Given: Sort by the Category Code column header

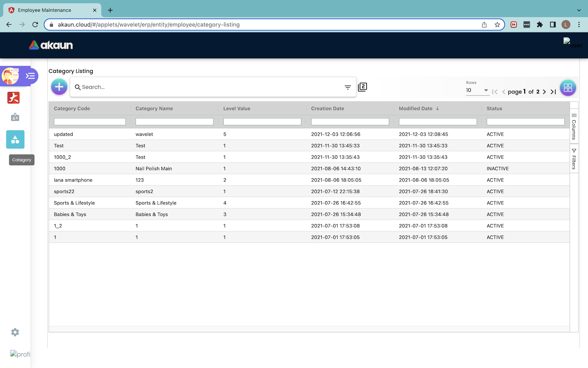Looking at the screenshot, I should coord(72,108).
